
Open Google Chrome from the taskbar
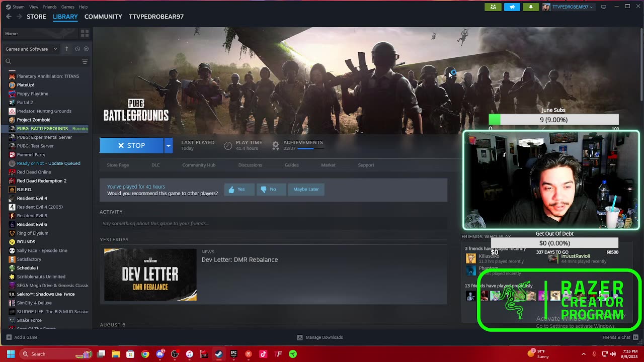[145, 354]
